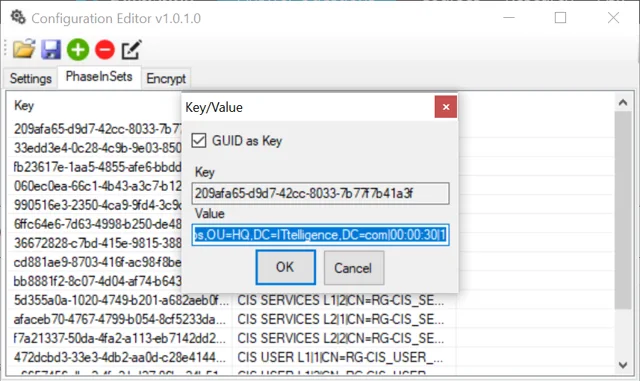Viewport: 640px width, 381px height.
Task: Select row fb23617e-1aa5-4855-afe6
Action: [97, 167]
